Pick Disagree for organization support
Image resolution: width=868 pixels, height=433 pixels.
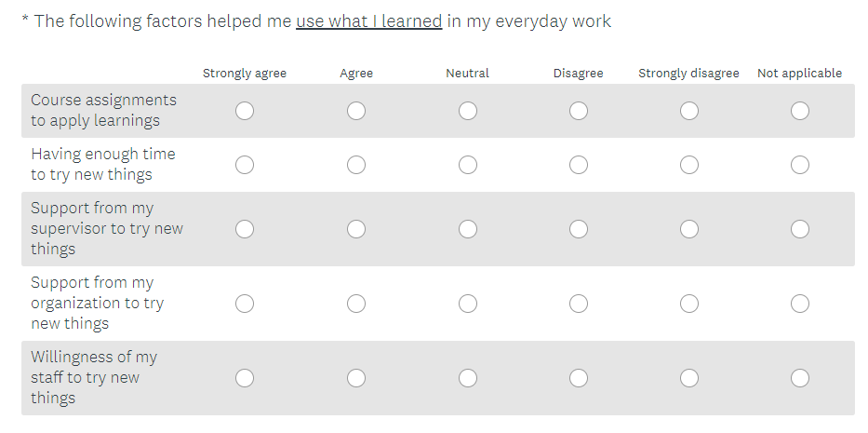coord(579,304)
